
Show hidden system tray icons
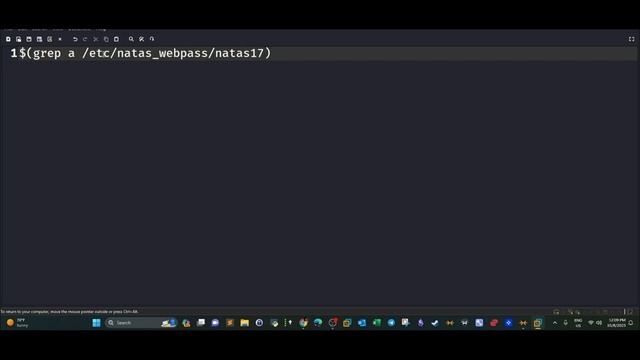(x=555, y=323)
